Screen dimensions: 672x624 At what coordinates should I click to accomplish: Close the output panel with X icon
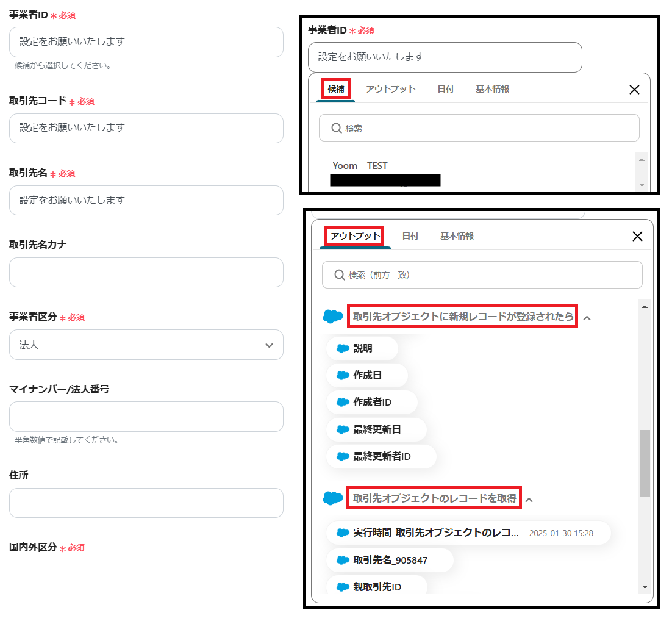coord(637,236)
